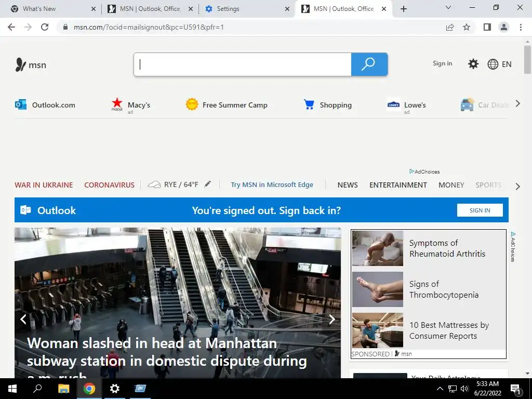Viewport: 532px width, 399px height.
Task: Open WAR IN UKRAINE section
Action: (x=44, y=185)
